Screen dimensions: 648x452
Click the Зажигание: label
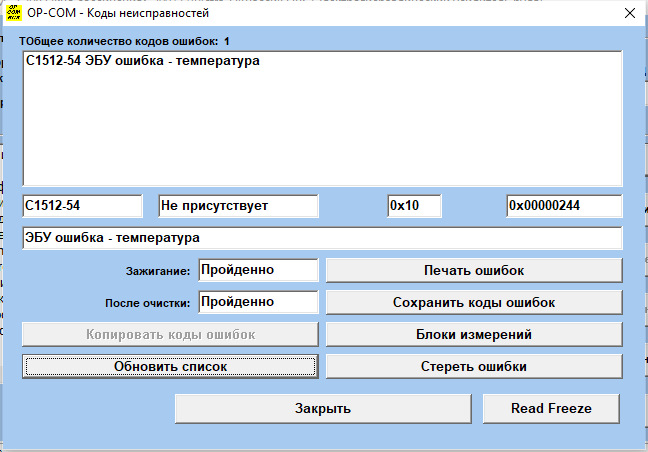(158, 271)
